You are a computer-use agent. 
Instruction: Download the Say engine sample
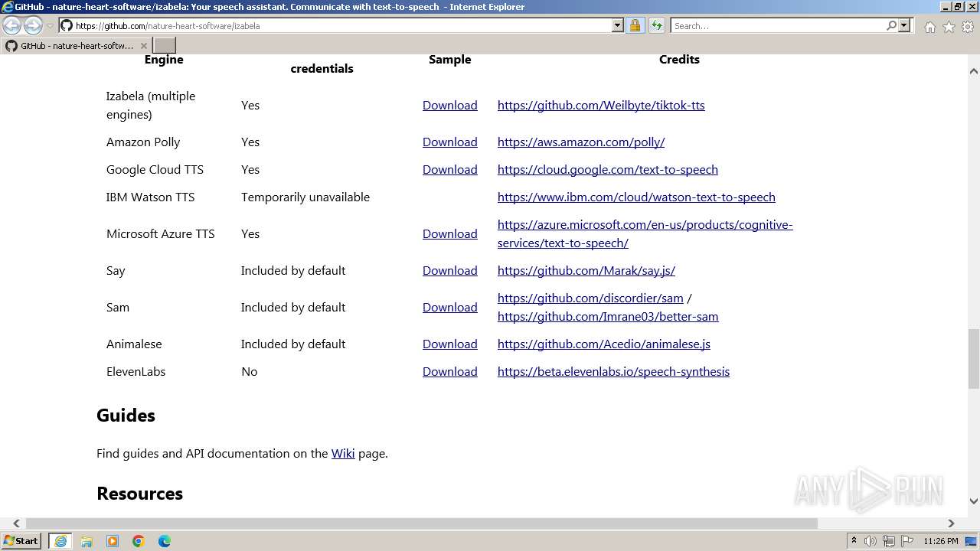point(450,270)
